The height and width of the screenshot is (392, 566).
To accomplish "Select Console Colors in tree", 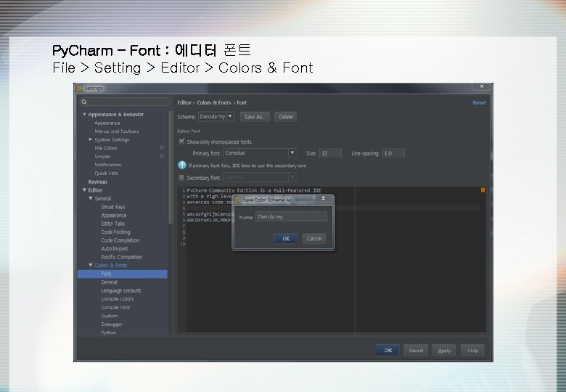I will pos(118,299).
